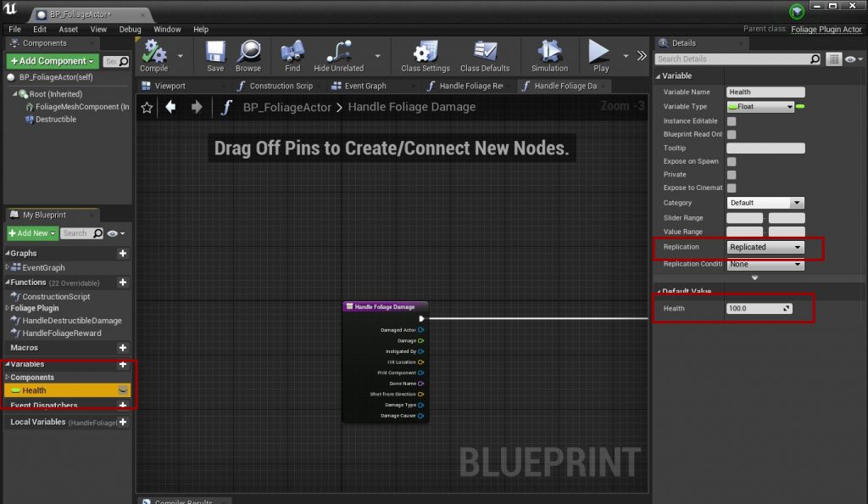
Task: Switch to the Viewport tab
Action: tap(170, 86)
